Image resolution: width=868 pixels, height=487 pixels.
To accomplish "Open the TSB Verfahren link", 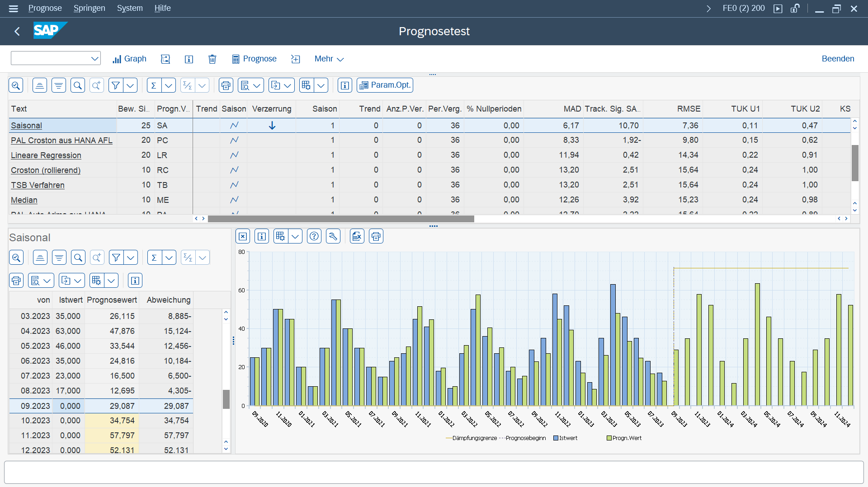I will pyautogui.click(x=38, y=185).
